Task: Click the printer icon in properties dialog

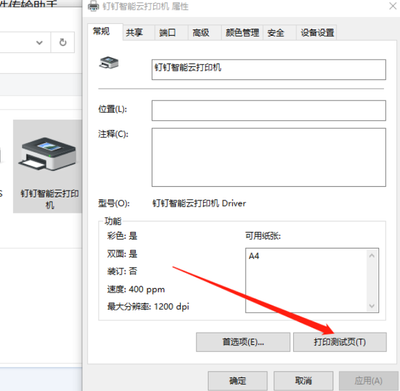Action: (x=109, y=63)
